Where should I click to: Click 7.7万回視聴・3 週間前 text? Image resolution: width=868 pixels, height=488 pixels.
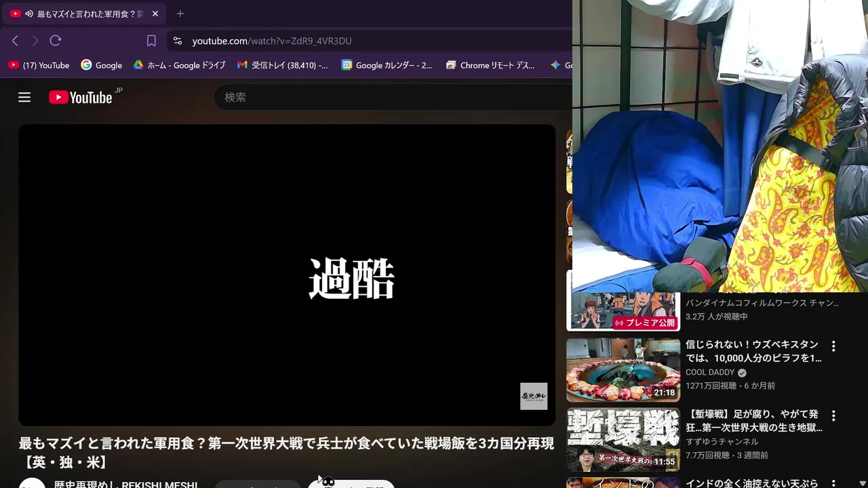[x=727, y=455]
